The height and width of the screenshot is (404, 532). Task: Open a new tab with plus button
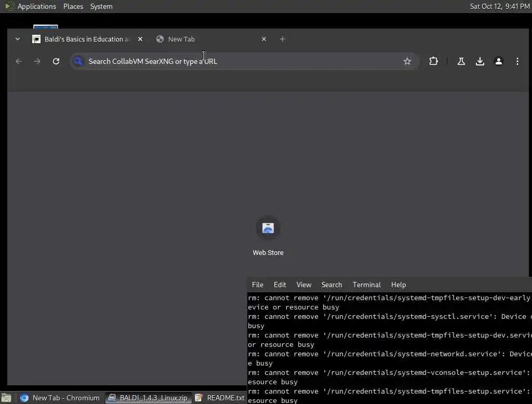click(282, 39)
